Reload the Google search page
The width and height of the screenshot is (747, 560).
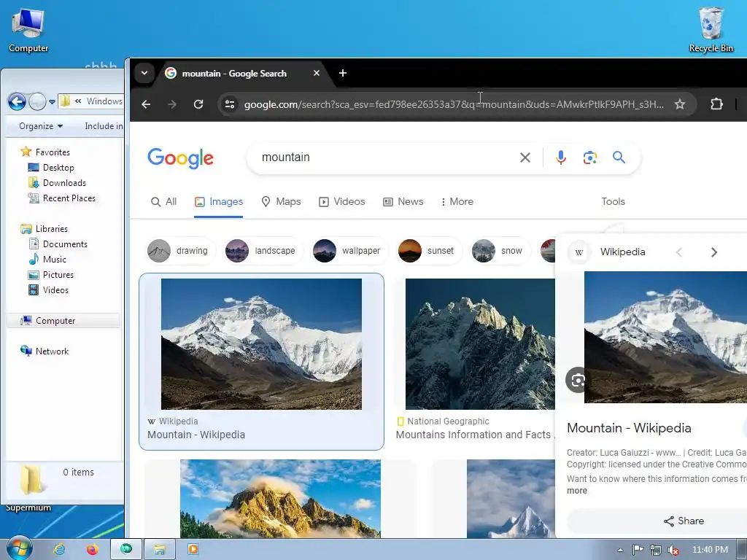point(198,104)
